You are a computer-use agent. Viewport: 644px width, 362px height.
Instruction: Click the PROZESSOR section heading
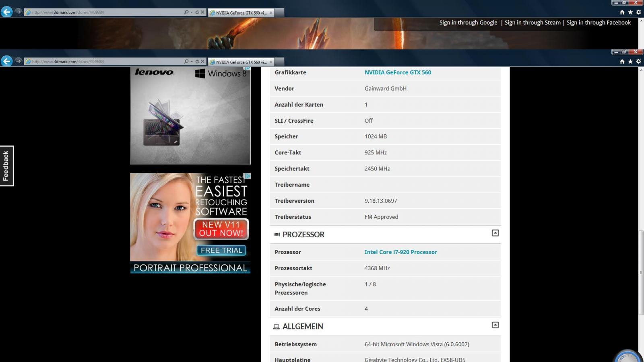coord(303,234)
